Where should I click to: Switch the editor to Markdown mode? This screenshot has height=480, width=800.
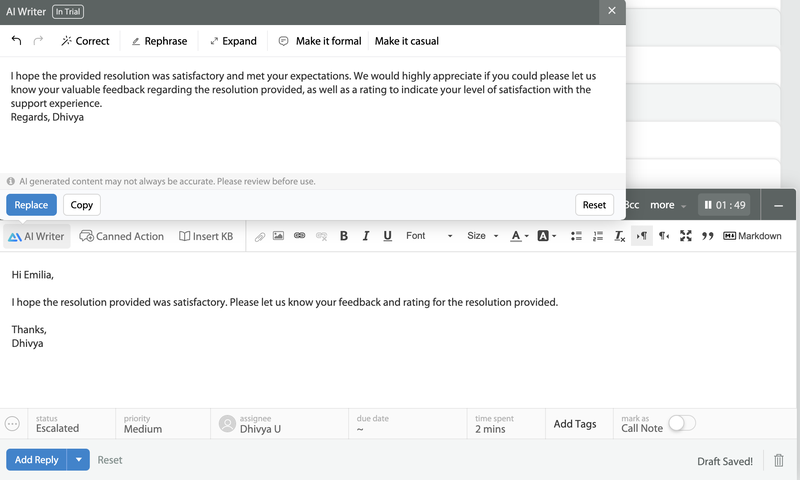tap(752, 236)
